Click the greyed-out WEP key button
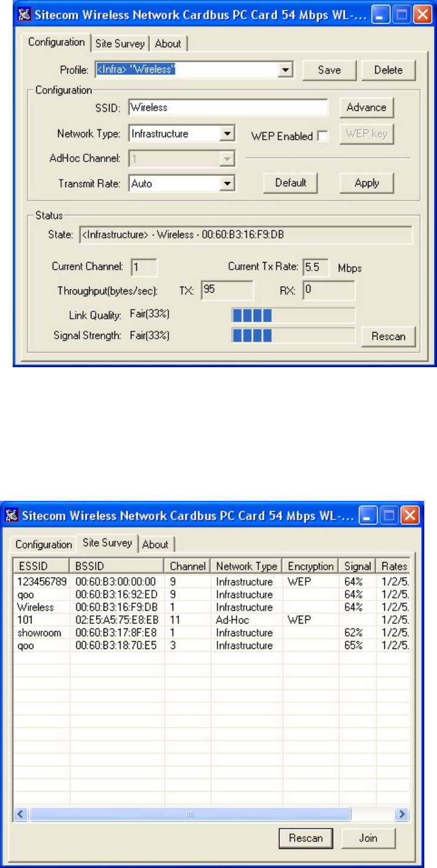Image resolution: width=437 pixels, height=868 pixels. tap(366, 134)
